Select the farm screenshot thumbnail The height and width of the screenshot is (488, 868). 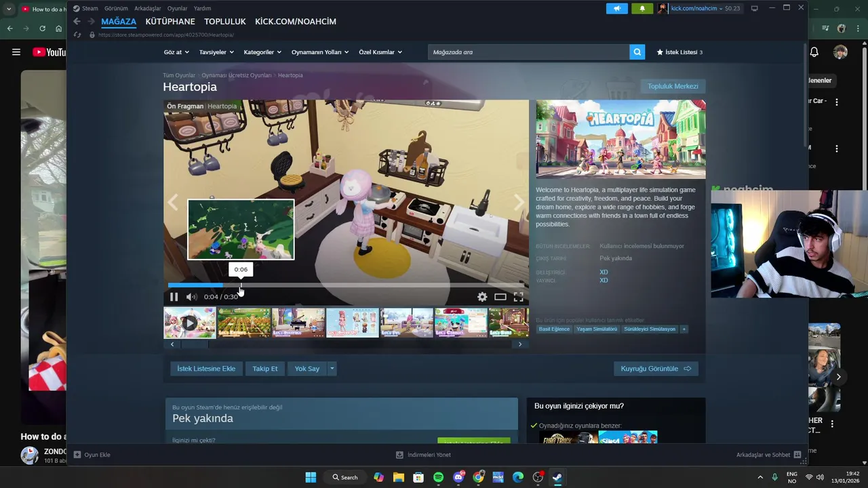pyautogui.click(x=244, y=323)
